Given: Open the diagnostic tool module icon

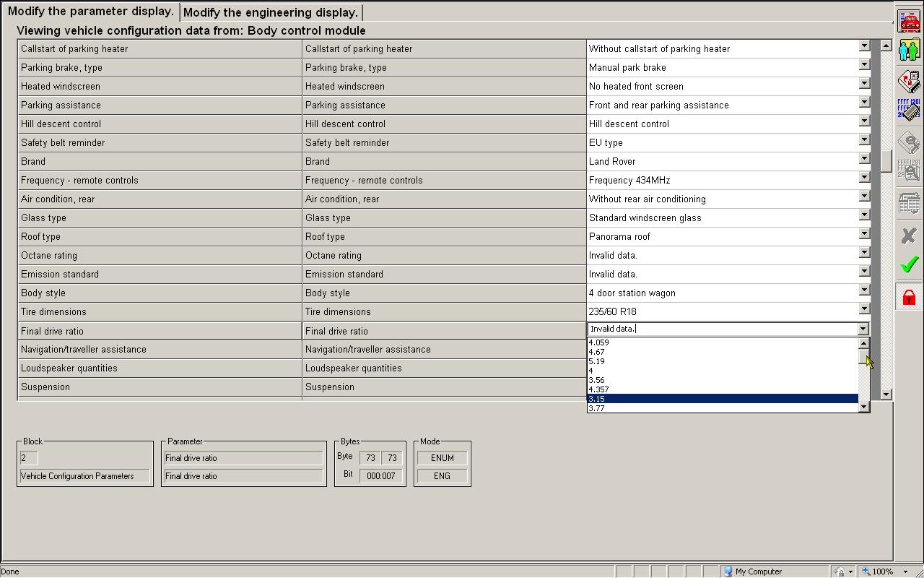Looking at the screenshot, I should (909, 82).
